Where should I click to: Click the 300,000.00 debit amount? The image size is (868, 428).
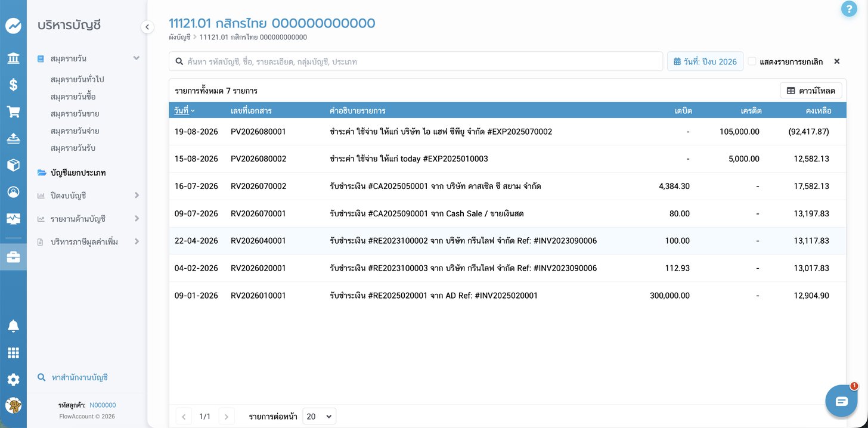pyautogui.click(x=669, y=296)
